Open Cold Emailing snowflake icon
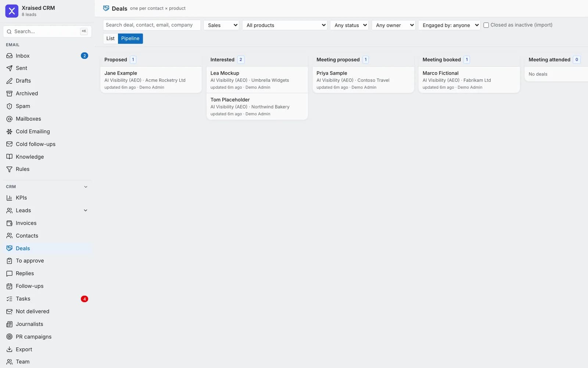 [x=10, y=131]
